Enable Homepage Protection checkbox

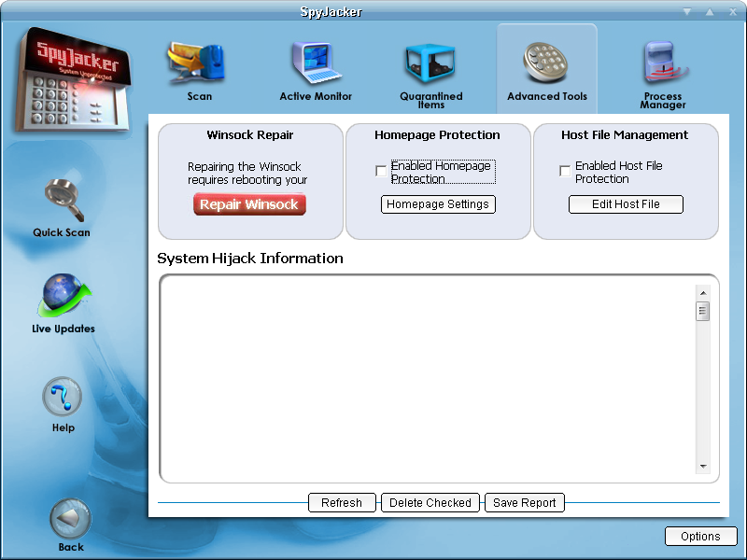pos(381,171)
